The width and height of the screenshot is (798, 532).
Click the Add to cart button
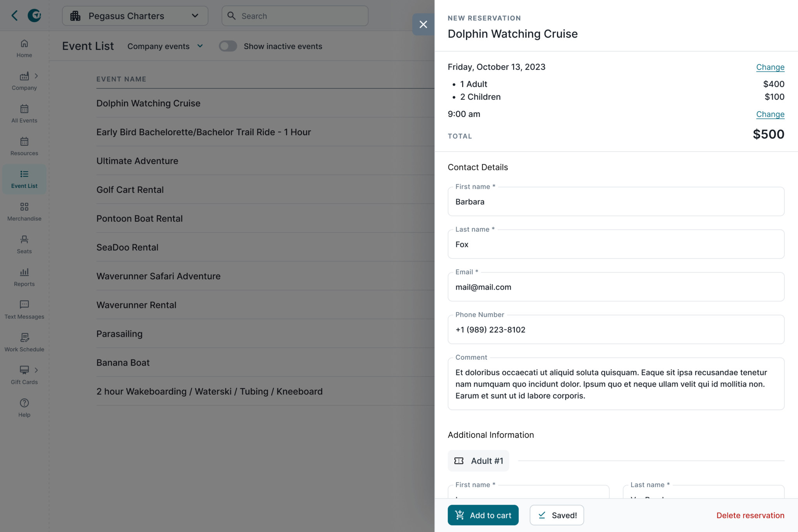tap(483, 515)
